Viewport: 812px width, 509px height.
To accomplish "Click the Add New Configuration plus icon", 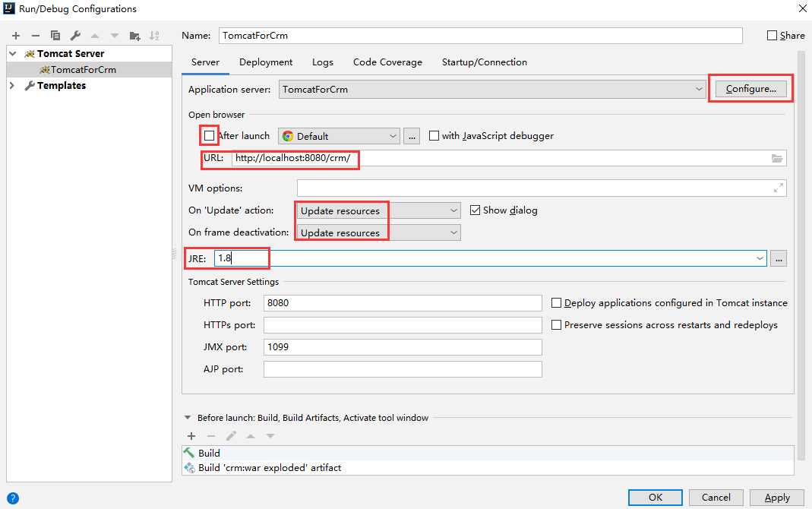I will (16, 36).
